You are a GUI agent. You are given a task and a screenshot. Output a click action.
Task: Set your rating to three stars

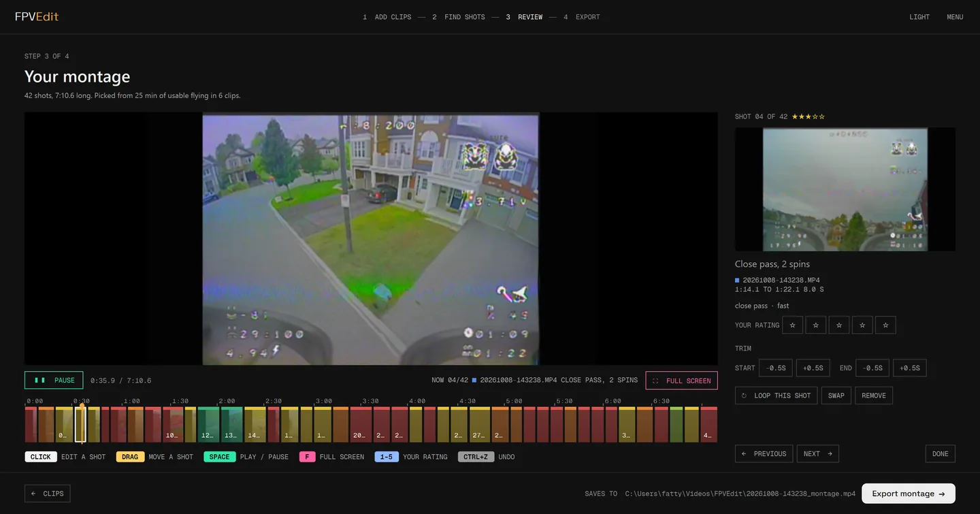(839, 325)
